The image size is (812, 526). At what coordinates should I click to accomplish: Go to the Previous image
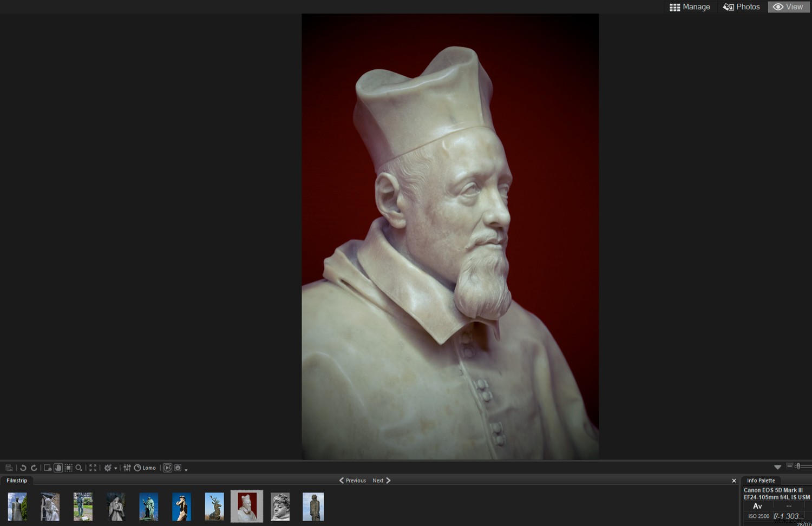point(352,481)
